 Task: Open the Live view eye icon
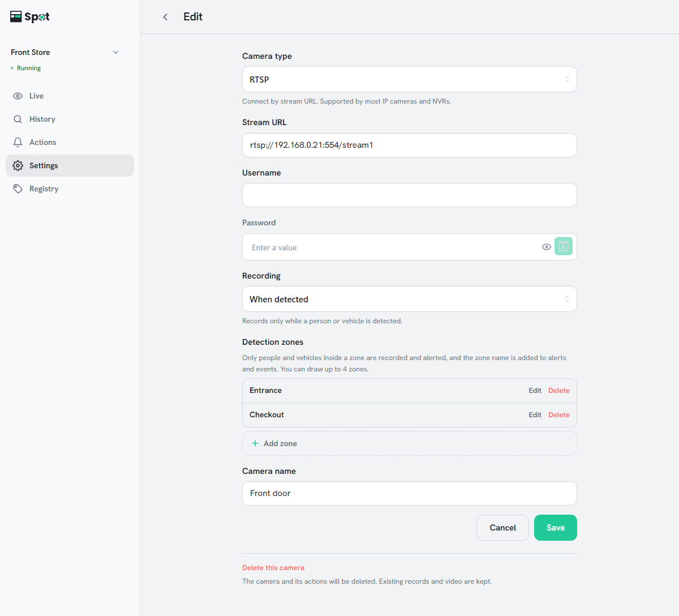point(18,96)
